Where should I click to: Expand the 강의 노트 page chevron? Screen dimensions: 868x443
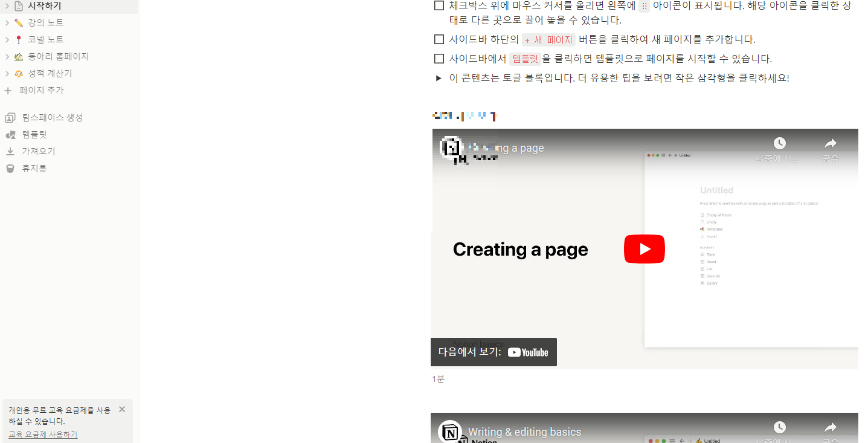coord(7,22)
